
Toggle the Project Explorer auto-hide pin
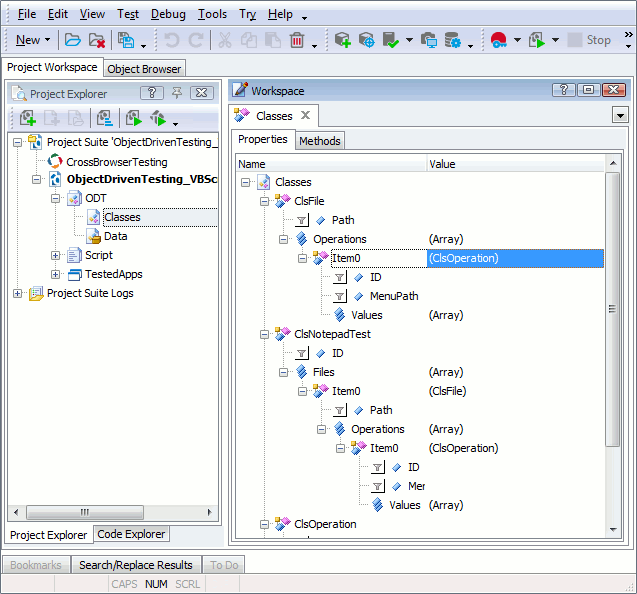point(177,92)
